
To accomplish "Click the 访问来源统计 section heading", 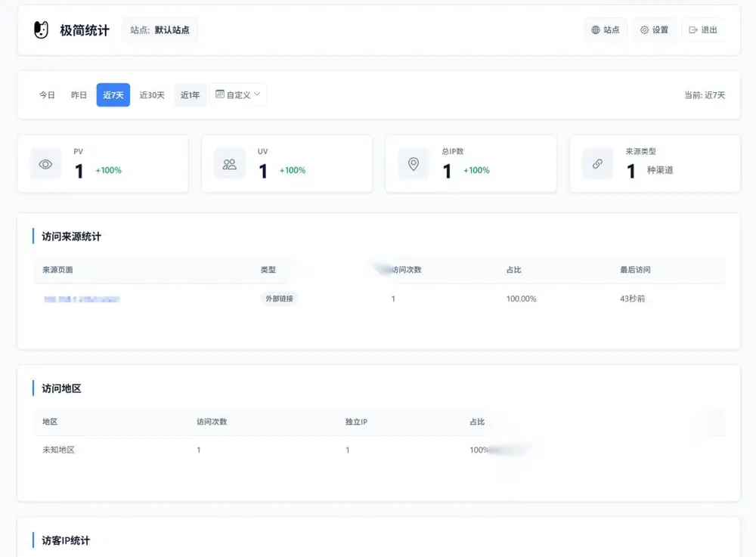I will click(x=71, y=237).
